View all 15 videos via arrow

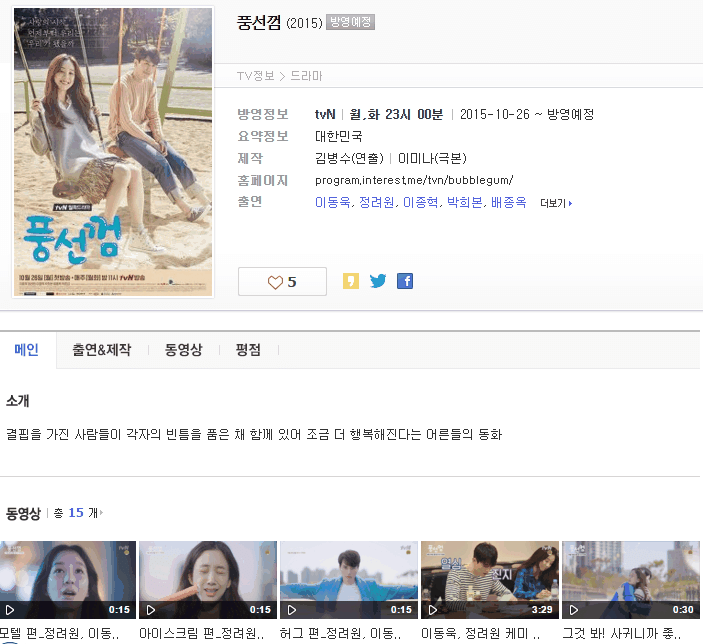[x=101, y=513]
